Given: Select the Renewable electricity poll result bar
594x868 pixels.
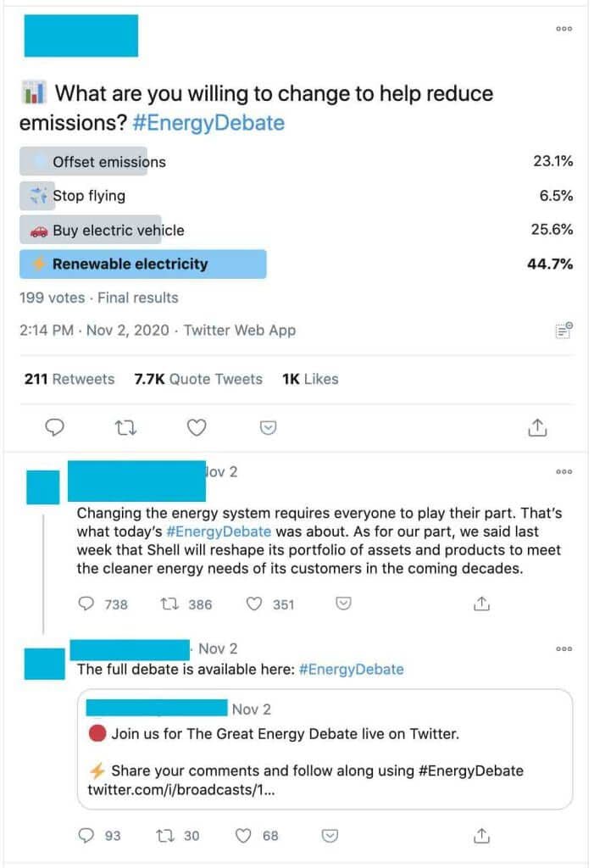Looking at the screenshot, I should (142, 264).
